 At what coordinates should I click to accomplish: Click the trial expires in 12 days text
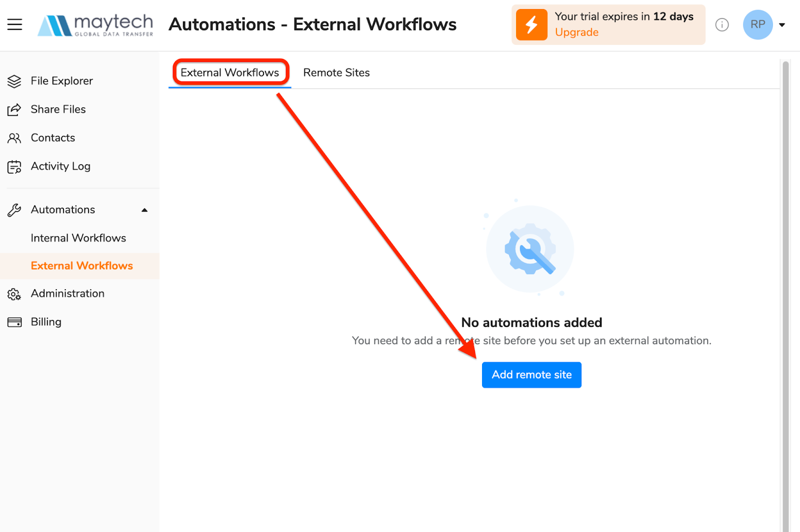[x=624, y=16]
